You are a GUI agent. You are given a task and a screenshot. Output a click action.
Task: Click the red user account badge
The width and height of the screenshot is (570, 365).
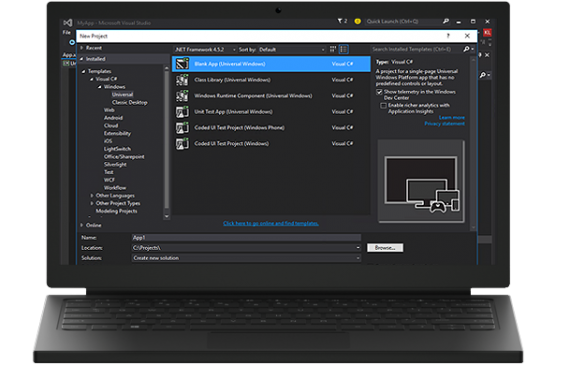[487, 32]
